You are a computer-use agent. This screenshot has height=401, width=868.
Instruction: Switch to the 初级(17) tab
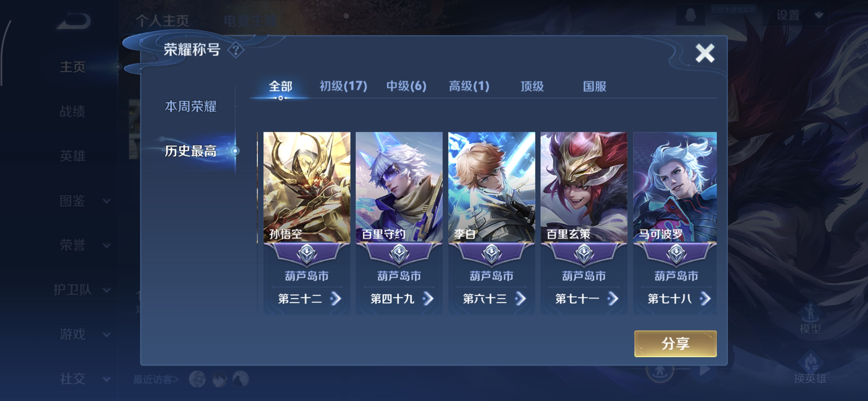click(x=343, y=86)
